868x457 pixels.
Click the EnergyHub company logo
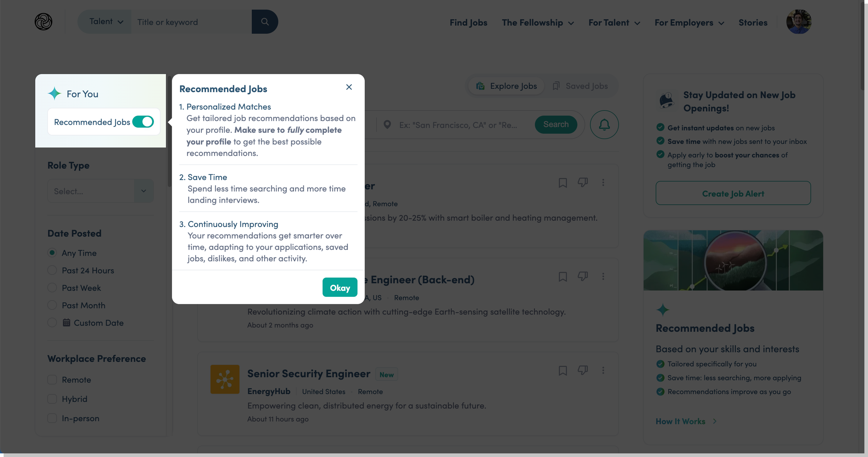(225, 379)
